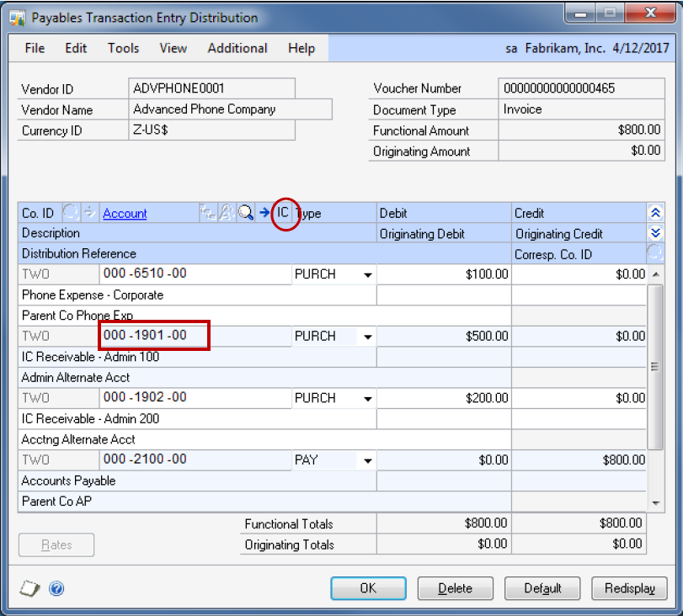Screen dimensions: 683x616
Task: Click the Payables window title bar icon
Action: pyautogui.click(x=17, y=17)
